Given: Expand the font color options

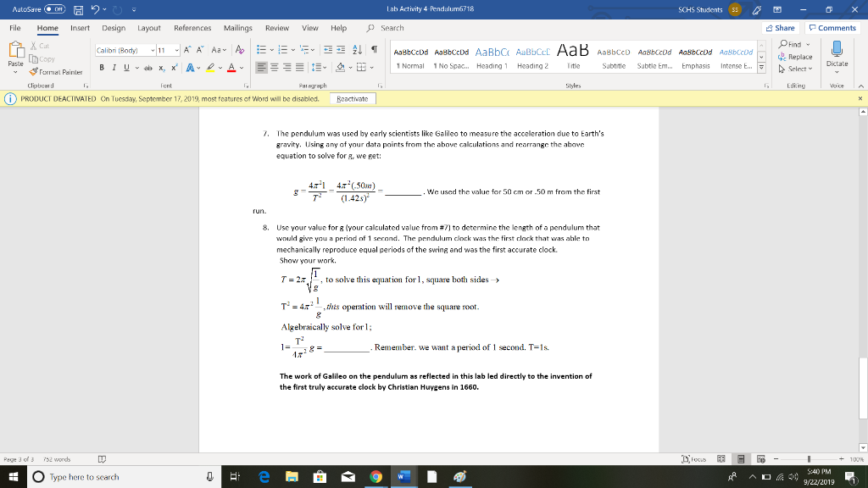Looking at the screenshot, I should (x=242, y=68).
